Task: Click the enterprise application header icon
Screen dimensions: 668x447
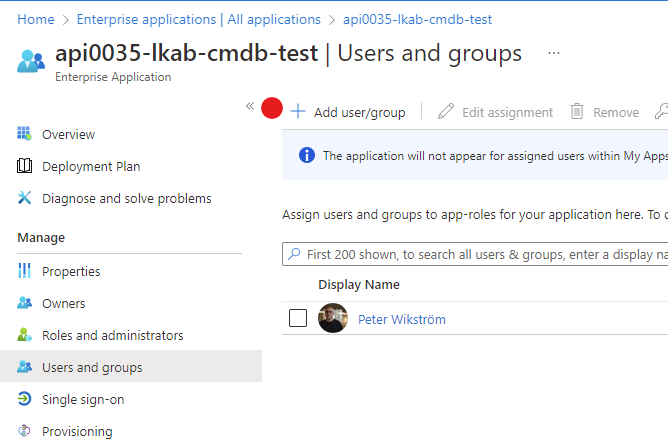Action: pyautogui.click(x=31, y=61)
